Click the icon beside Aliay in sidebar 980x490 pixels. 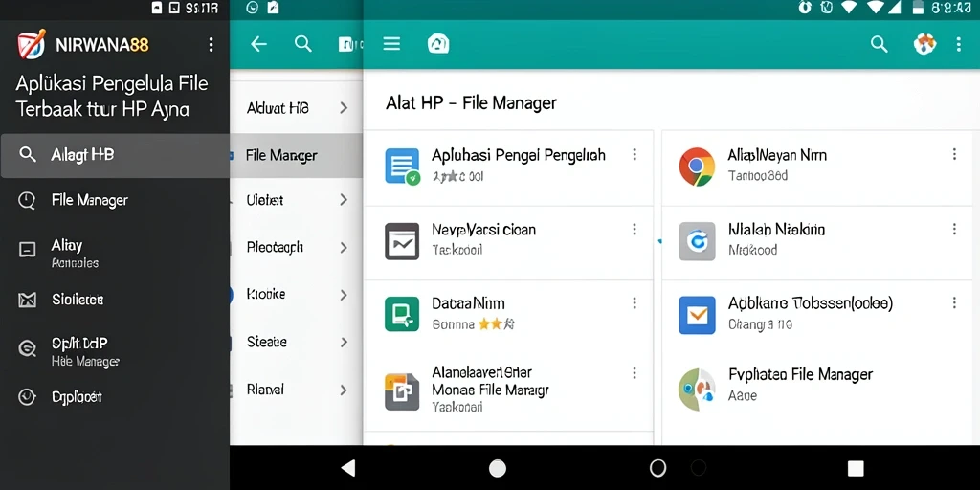point(27,250)
